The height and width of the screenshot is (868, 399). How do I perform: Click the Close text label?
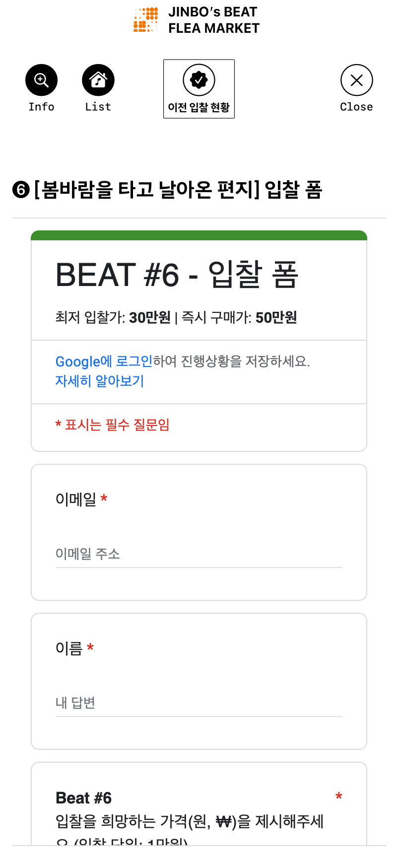pos(356,107)
